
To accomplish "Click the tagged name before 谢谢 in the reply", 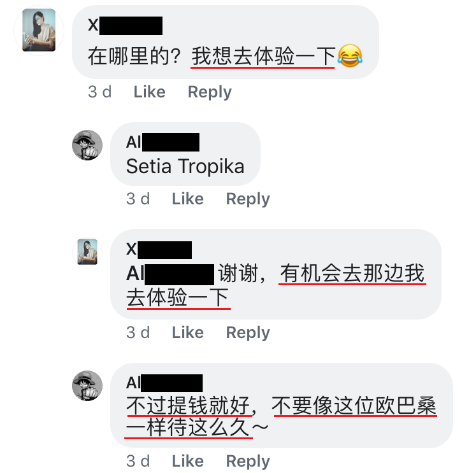I will coord(169,274).
